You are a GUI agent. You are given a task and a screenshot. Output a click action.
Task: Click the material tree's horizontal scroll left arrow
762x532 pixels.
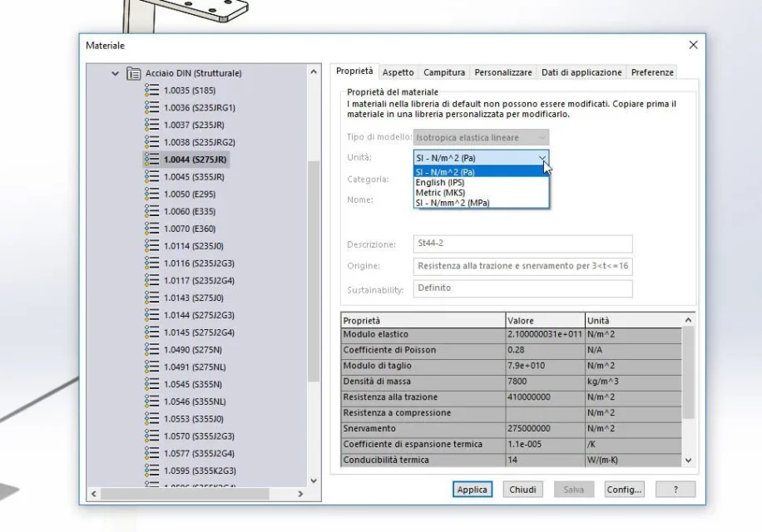click(94, 494)
